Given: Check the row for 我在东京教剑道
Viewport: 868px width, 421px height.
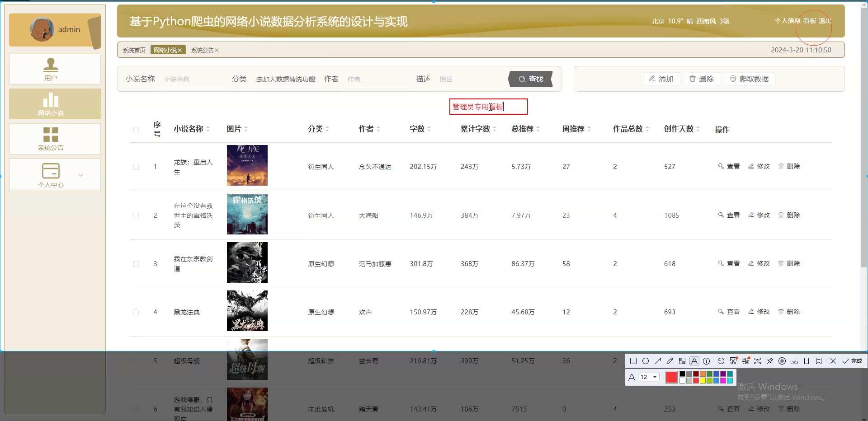Looking at the screenshot, I should 136,264.
